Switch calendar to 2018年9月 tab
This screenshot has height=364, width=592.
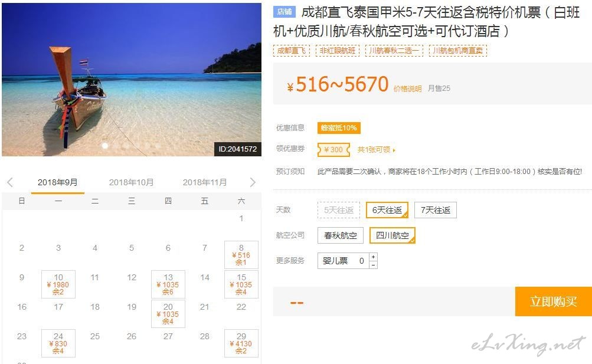57,182
